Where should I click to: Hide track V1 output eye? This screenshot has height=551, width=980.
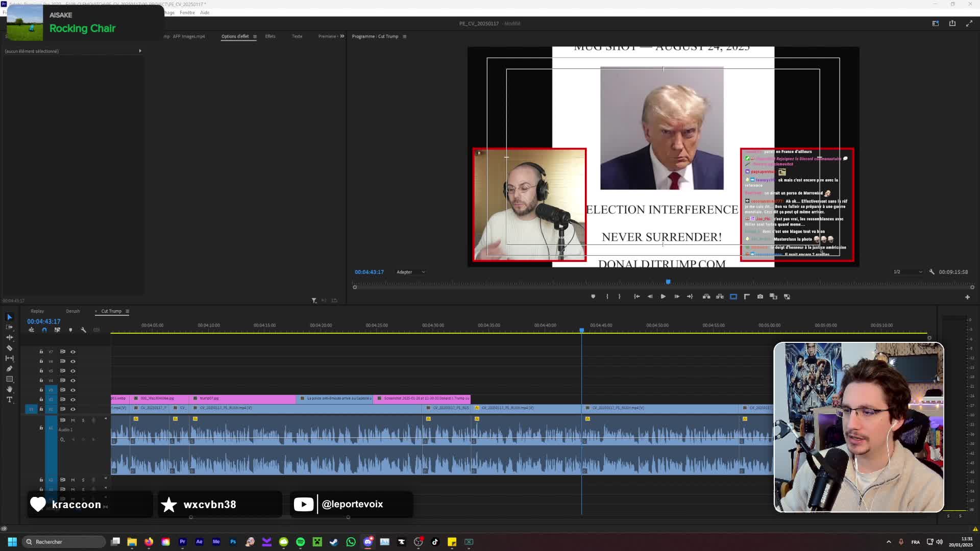(x=73, y=409)
